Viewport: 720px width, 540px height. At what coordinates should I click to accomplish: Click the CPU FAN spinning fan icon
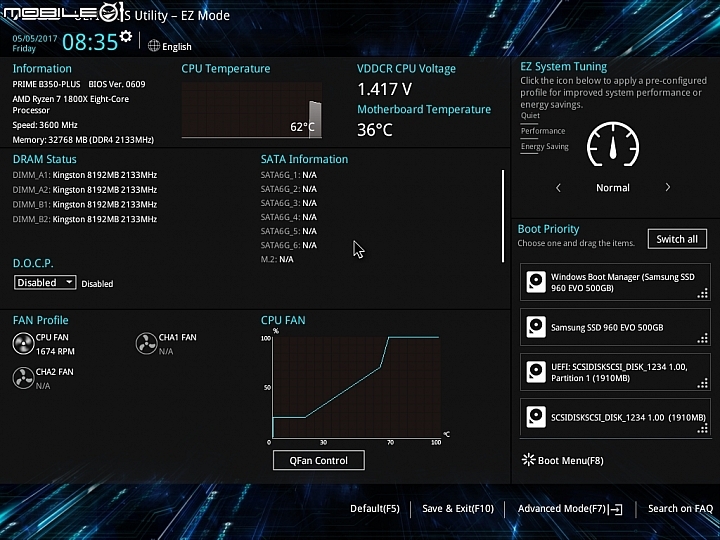click(23, 344)
